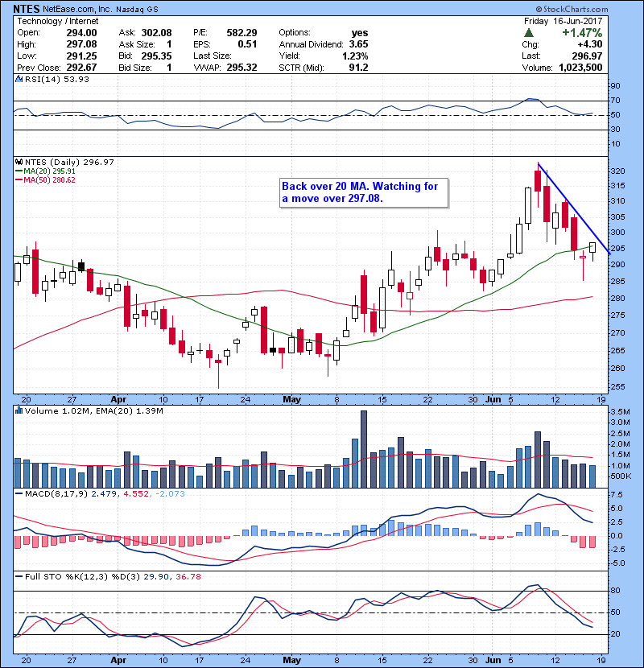Click the Options value yes
The height and width of the screenshot is (668, 644).
point(360,33)
